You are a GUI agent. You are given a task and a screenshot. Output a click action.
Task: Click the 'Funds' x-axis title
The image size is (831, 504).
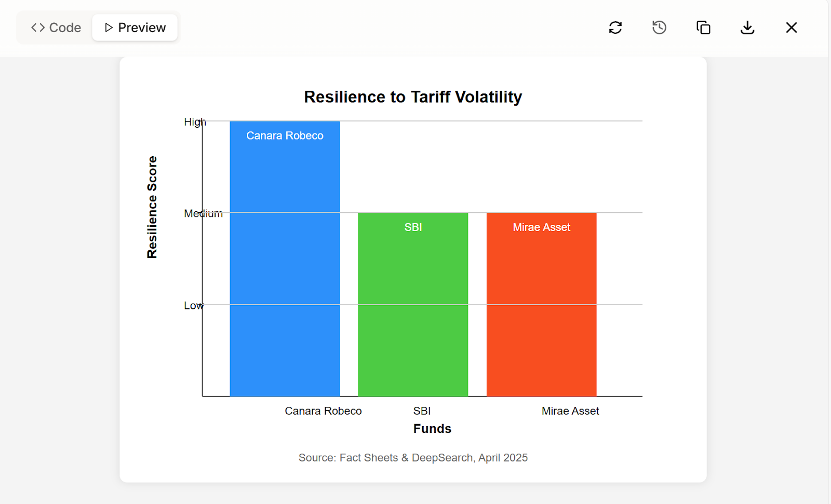click(x=432, y=429)
